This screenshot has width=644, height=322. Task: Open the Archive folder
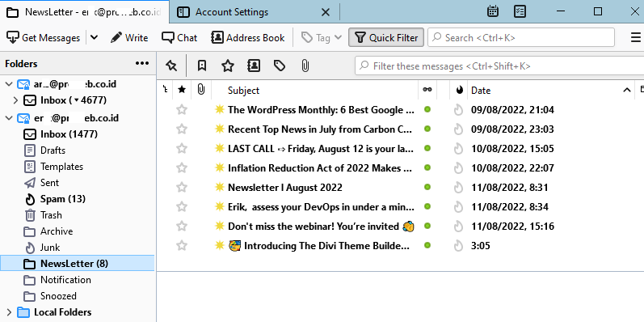point(57,231)
